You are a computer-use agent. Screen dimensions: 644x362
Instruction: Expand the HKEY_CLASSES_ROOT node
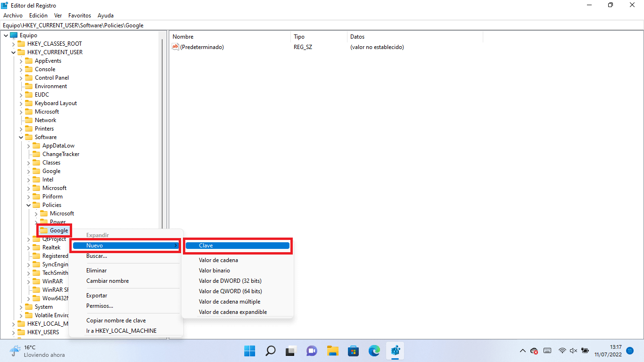click(x=13, y=44)
